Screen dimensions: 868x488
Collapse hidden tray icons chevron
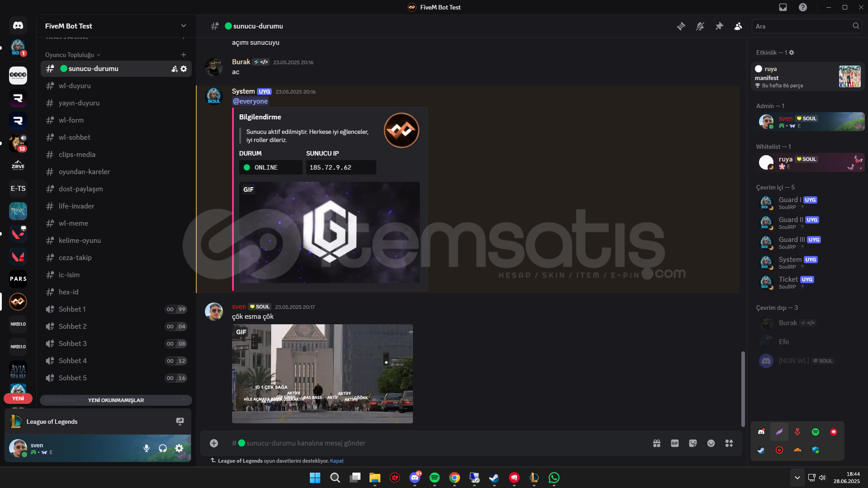click(797, 478)
